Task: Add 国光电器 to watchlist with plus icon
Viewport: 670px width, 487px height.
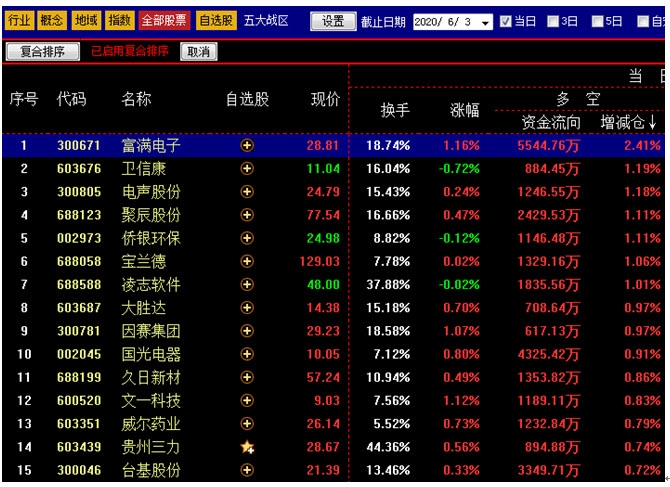Action: [247, 354]
